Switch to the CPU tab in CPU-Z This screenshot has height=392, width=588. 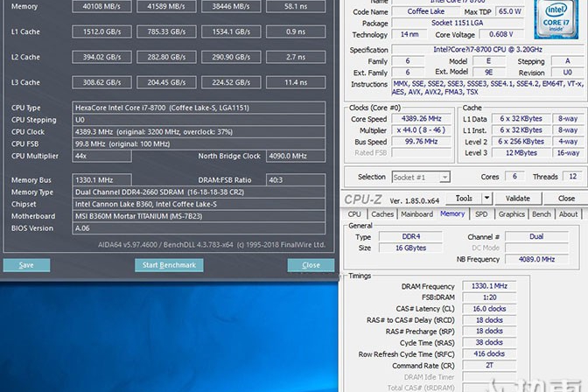[x=354, y=214]
